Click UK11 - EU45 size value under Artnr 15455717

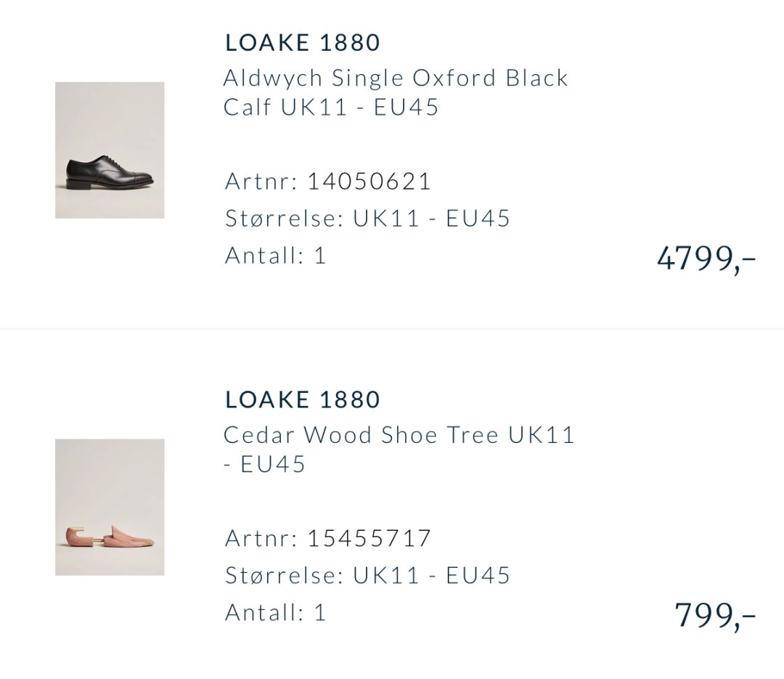tap(432, 575)
